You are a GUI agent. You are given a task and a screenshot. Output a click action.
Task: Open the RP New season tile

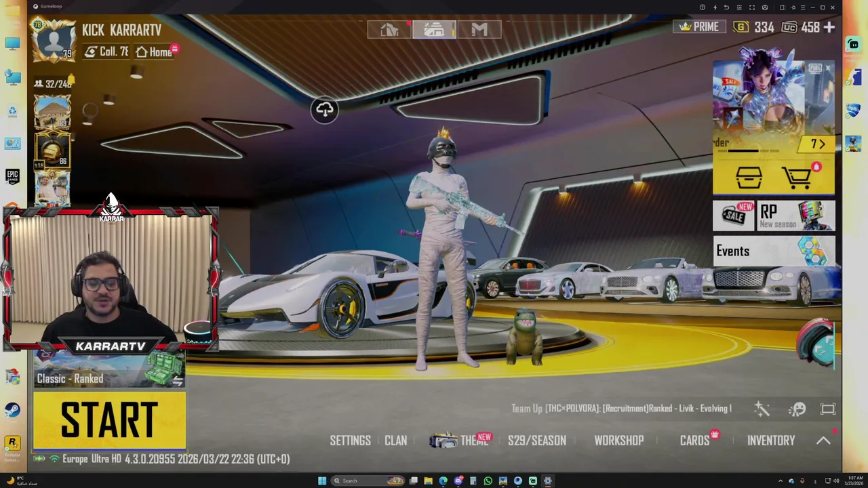(796, 216)
